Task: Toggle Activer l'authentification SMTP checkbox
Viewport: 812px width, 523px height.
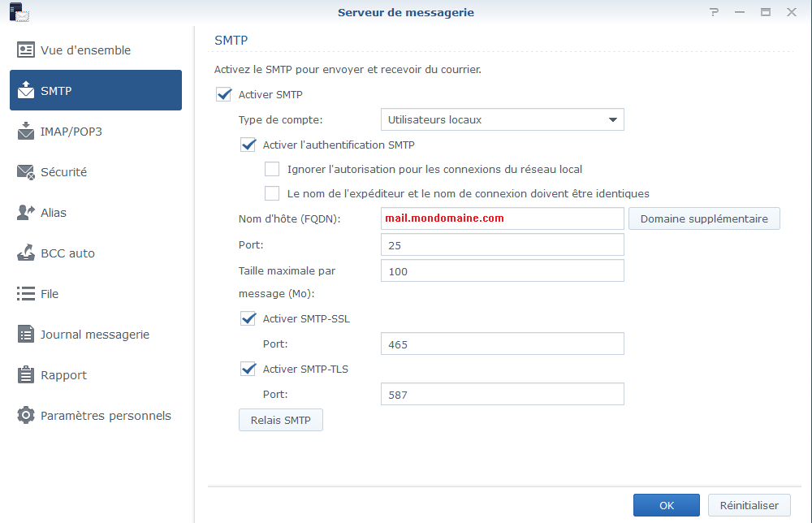Action: pyautogui.click(x=248, y=145)
